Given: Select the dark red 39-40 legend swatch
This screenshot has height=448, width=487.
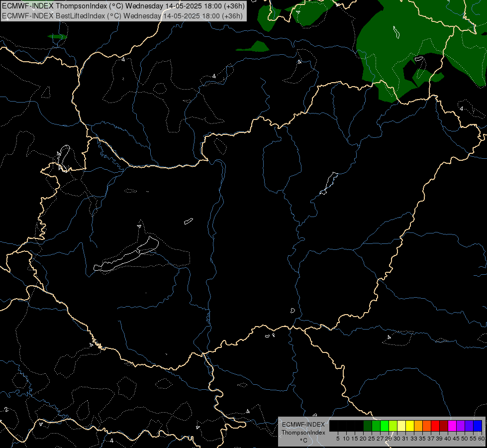Looking at the screenshot, I should (x=444, y=426).
